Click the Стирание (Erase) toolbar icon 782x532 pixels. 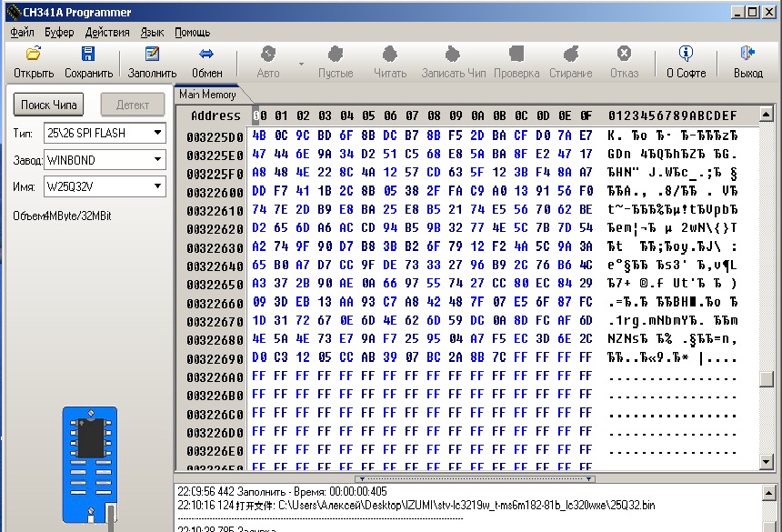[571, 55]
